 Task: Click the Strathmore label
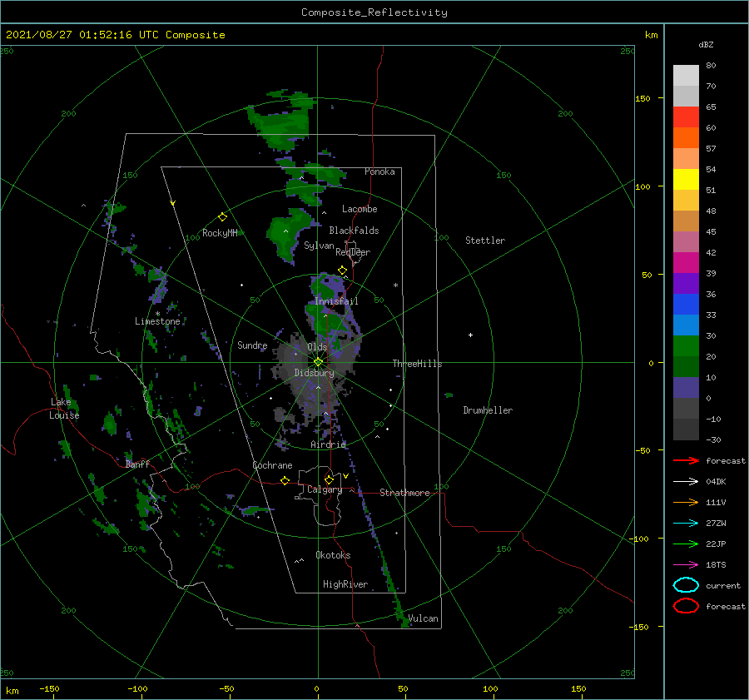click(x=404, y=493)
